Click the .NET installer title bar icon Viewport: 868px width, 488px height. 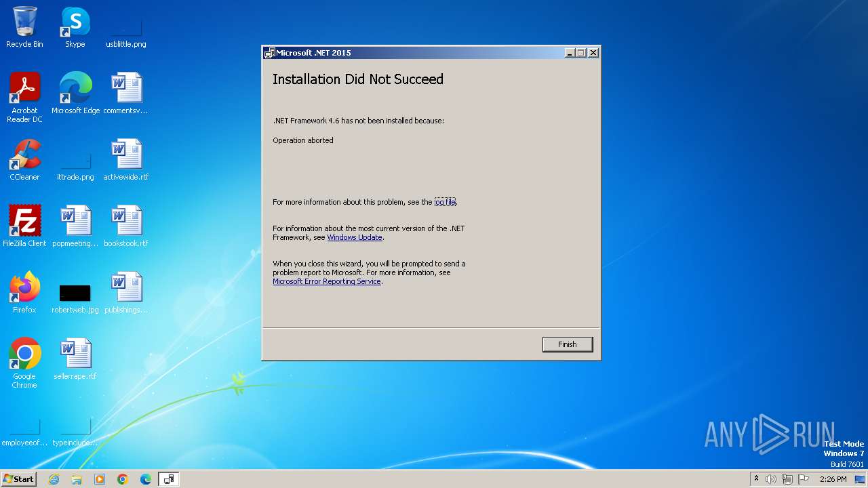click(x=269, y=53)
